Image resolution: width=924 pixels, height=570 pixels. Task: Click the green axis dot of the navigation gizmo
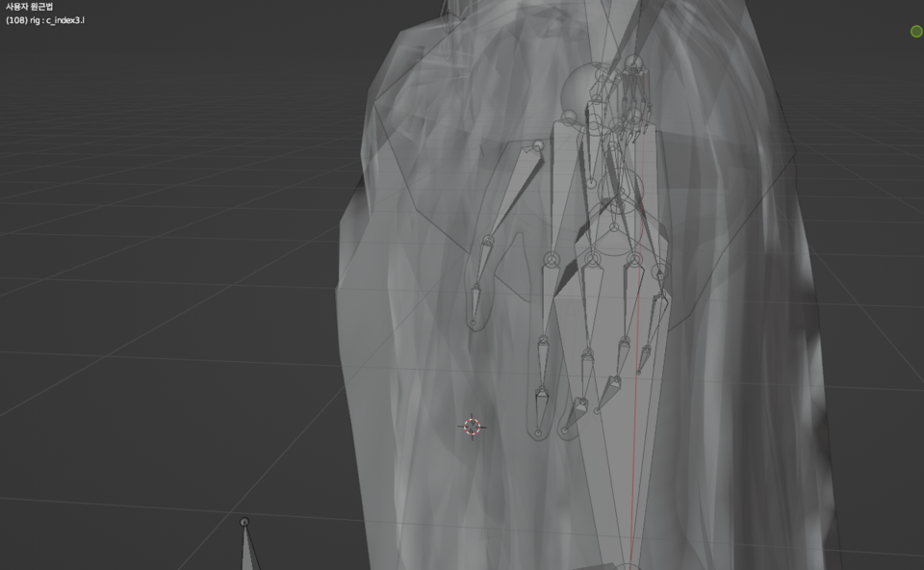coord(916,31)
